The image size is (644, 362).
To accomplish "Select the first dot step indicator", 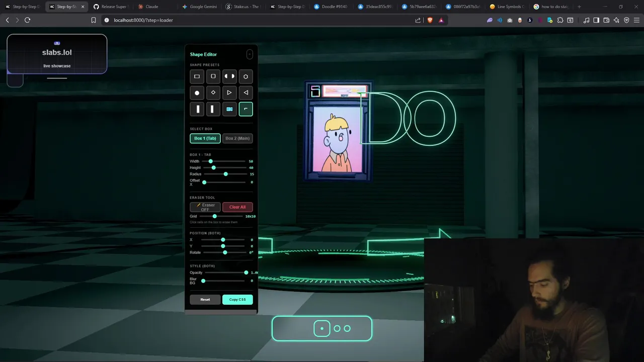I will click(322, 328).
